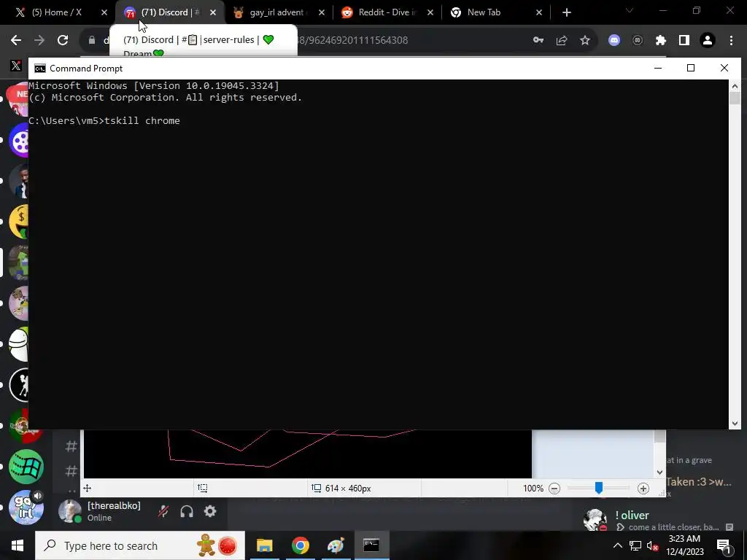
Task: Open the gay irl Discord server
Action: (26, 507)
